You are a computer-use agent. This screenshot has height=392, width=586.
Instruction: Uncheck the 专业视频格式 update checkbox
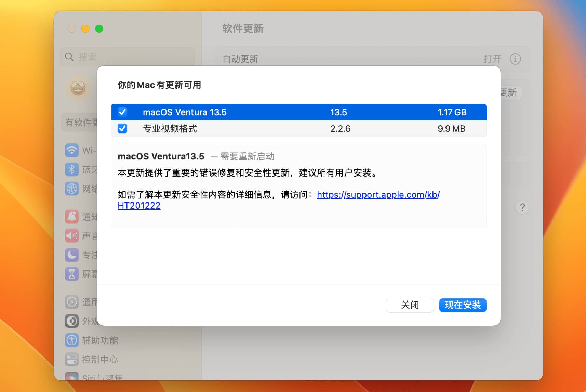(x=122, y=128)
